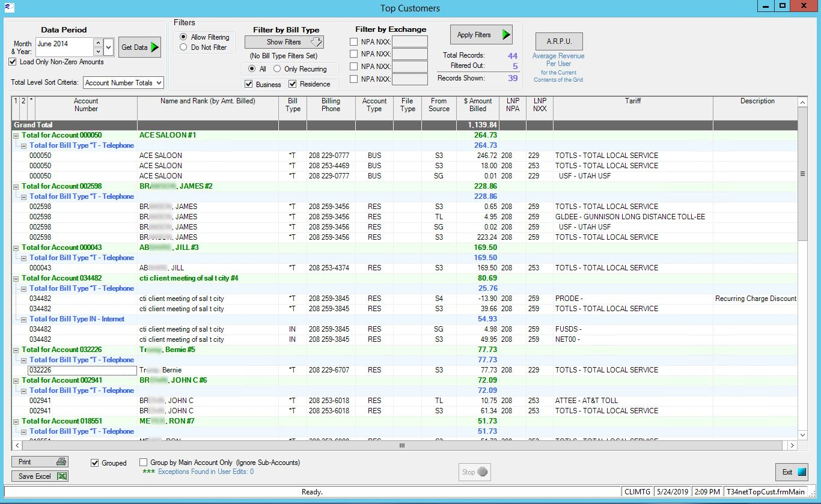Select Only Recurring radio button
821x504 pixels.
pyautogui.click(x=277, y=69)
